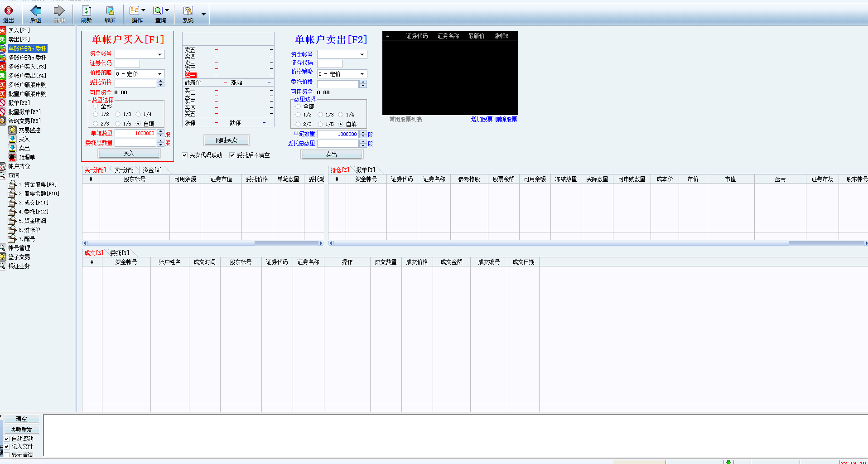Open the 查询 search toolbar icon

click(158, 11)
